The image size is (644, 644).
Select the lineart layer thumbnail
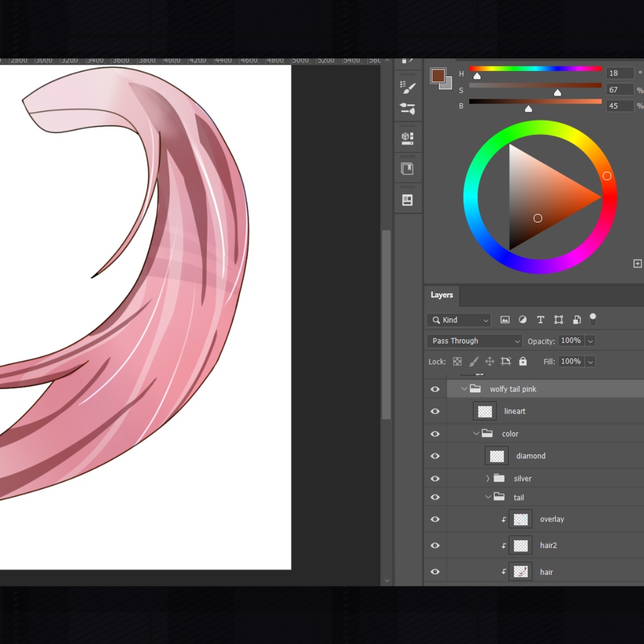(x=485, y=411)
